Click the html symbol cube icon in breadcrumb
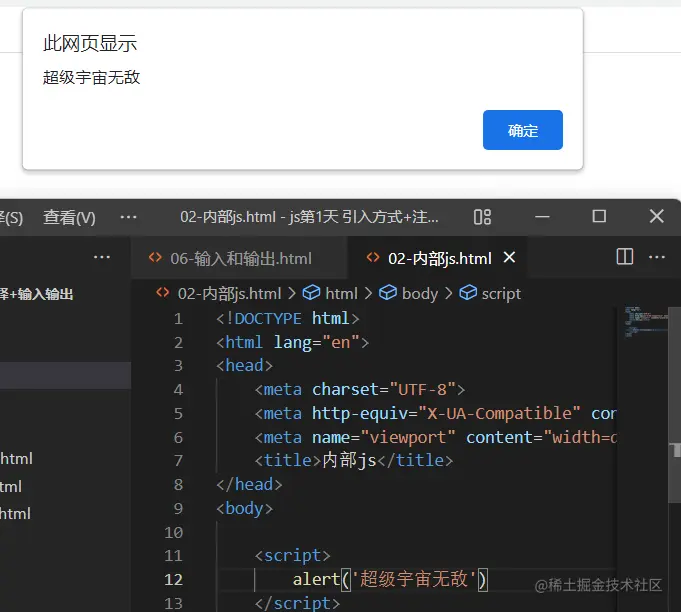The image size is (681, 612). point(311,293)
